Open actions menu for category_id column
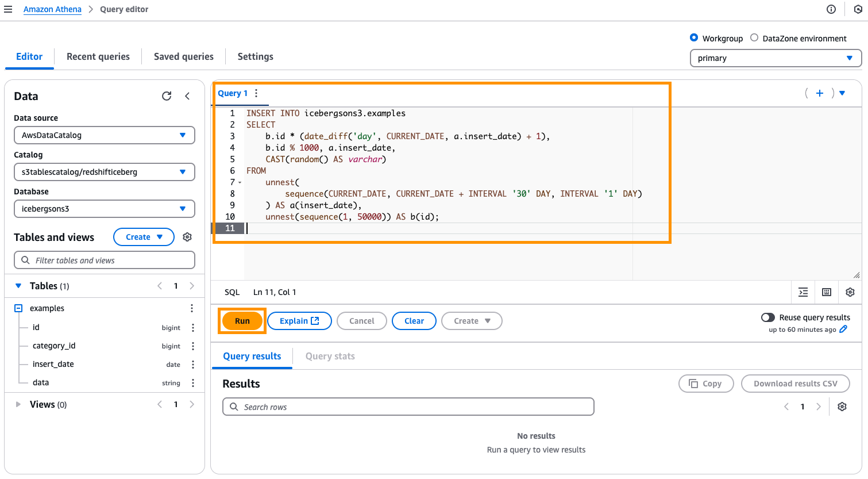The width and height of the screenshot is (868, 479). tap(193, 346)
